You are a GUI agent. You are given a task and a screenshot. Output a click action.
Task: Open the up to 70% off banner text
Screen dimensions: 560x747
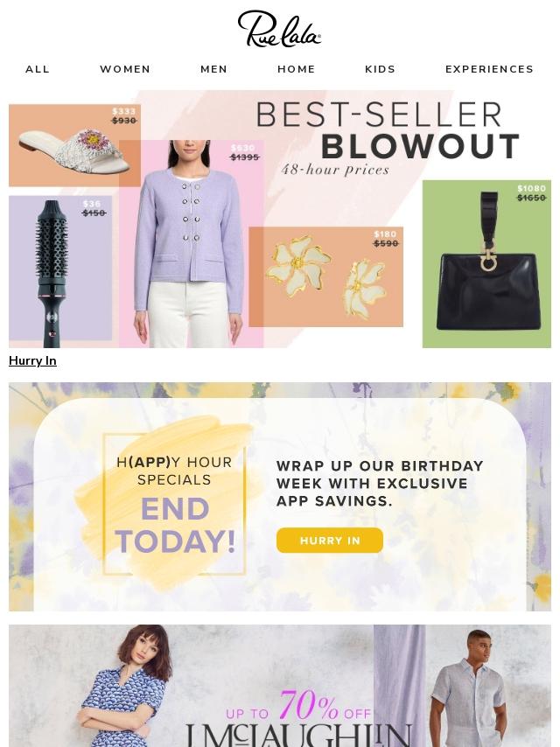tap(299, 707)
